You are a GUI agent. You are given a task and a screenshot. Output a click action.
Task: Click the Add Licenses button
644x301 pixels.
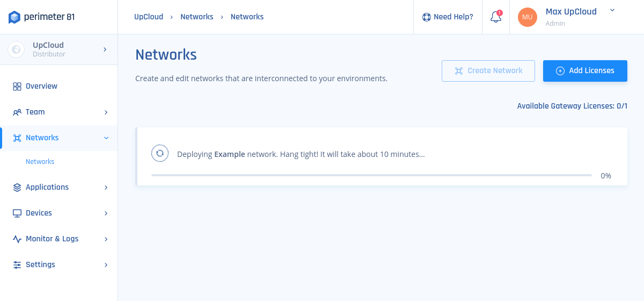pyautogui.click(x=585, y=71)
